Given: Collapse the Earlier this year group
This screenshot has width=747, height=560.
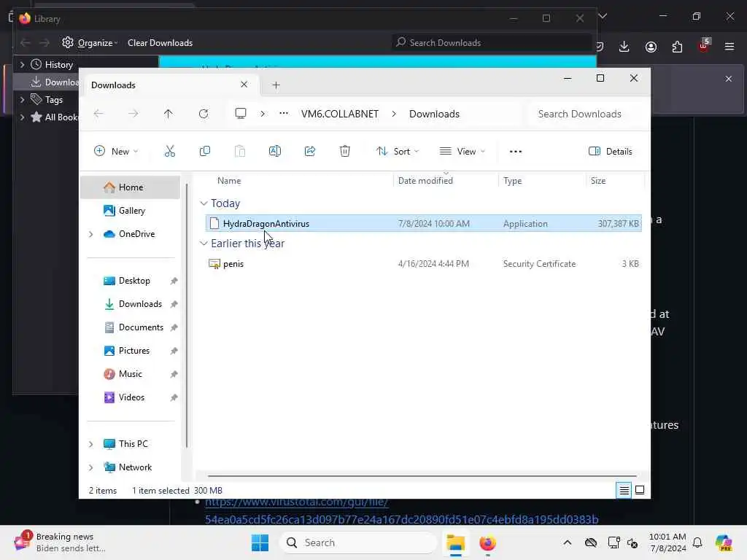Looking at the screenshot, I should pyautogui.click(x=204, y=244).
